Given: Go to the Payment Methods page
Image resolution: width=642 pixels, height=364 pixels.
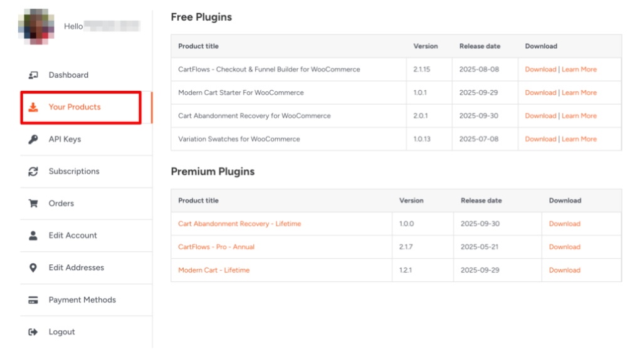Looking at the screenshot, I should [x=82, y=300].
